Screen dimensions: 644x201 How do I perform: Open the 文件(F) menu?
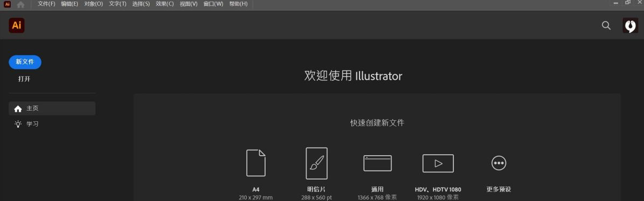click(46, 4)
